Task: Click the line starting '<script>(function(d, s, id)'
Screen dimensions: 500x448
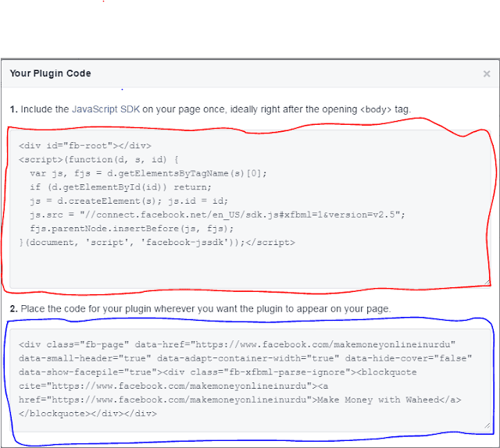Action: [98, 159]
